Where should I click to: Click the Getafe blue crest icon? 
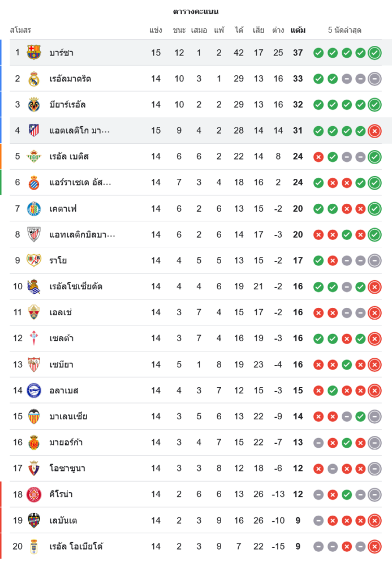click(34, 209)
